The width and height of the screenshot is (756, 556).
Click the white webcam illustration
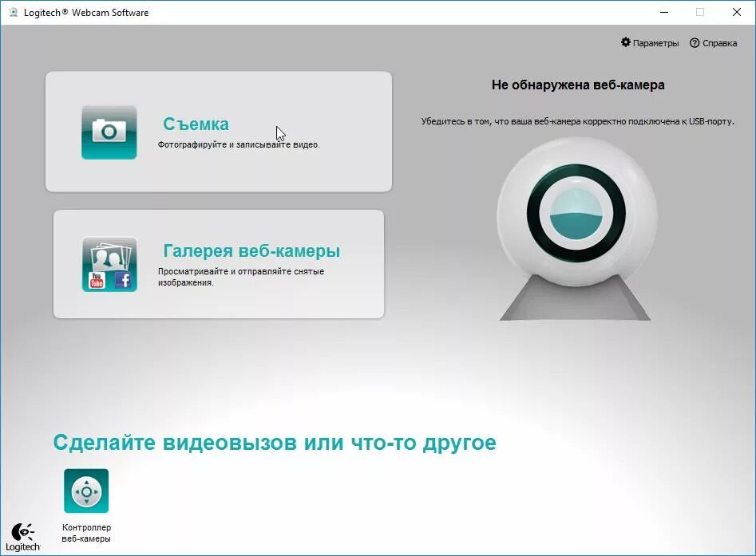click(576, 228)
